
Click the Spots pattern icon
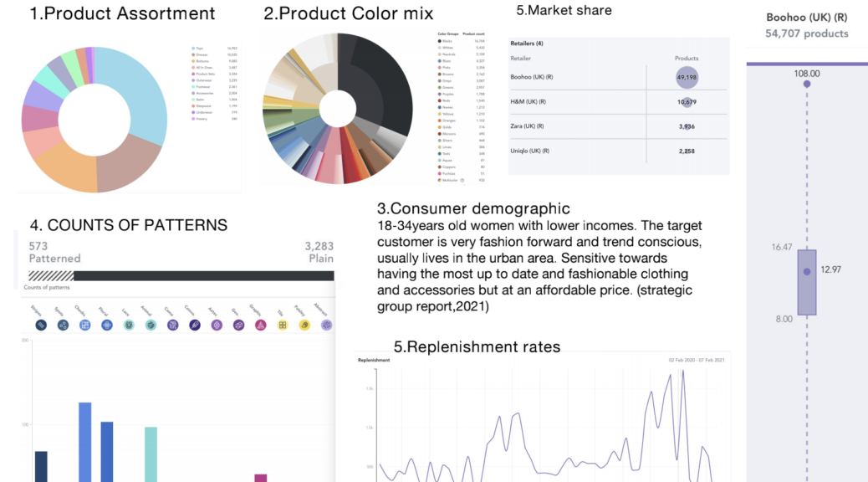coord(63,326)
